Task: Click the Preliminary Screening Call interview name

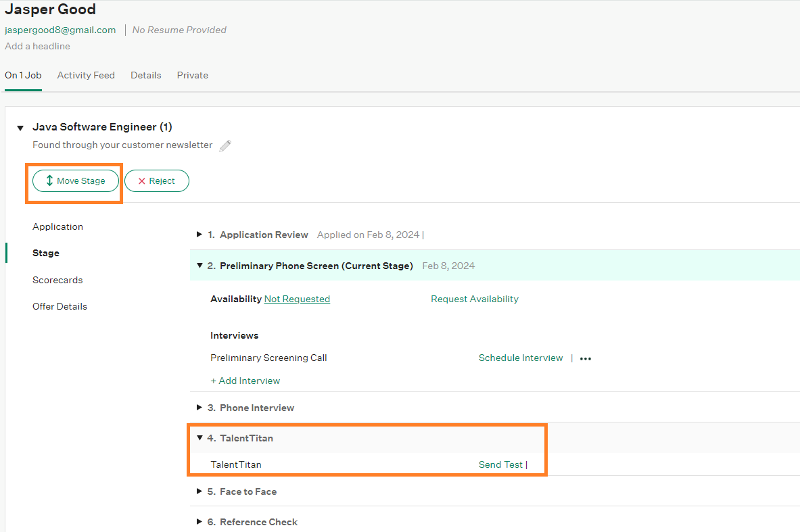Action: (x=268, y=358)
